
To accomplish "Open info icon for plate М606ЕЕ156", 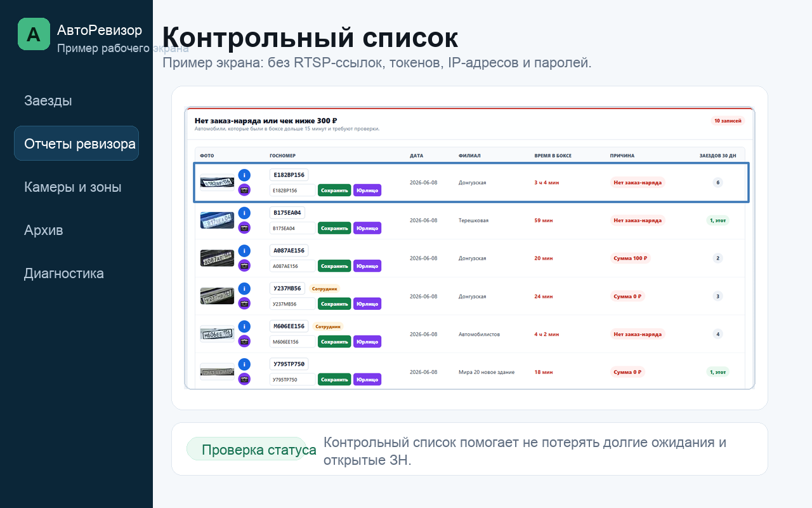I will click(244, 326).
